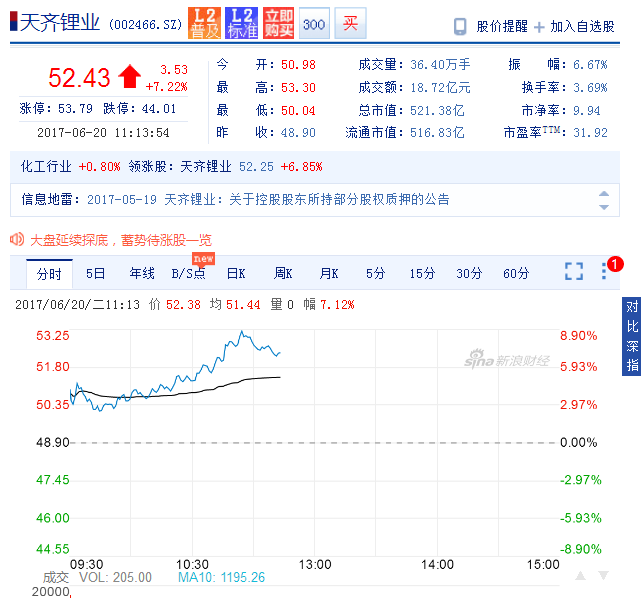The image size is (642, 598).
Task: Add stock via 加入自选股
Action: (x=575, y=26)
